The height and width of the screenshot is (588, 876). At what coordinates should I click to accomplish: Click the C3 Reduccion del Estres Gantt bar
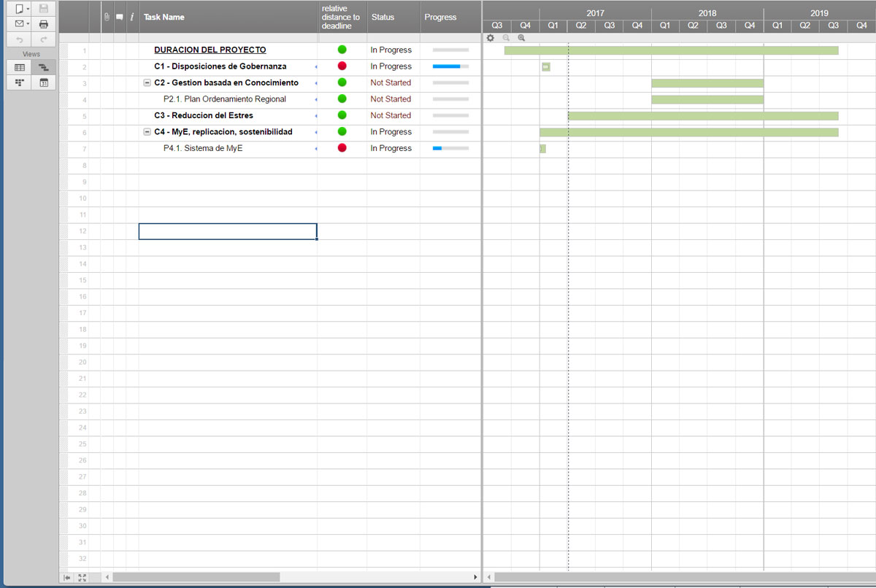(702, 116)
